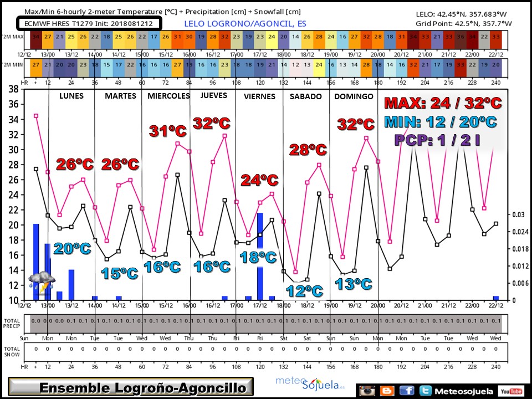
Task: Select the MIERCOLES day label
Action: (x=168, y=96)
